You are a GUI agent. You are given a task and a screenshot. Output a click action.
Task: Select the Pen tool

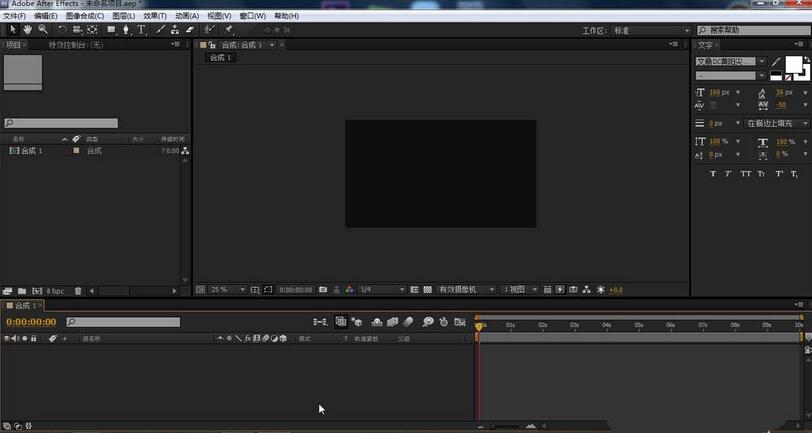coord(126,30)
